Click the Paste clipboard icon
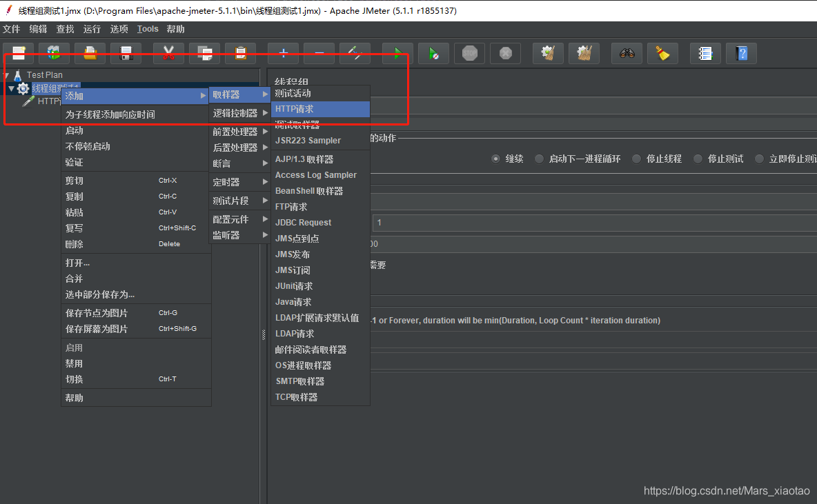Image resolution: width=817 pixels, height=504 pixels. pos(240,53)
